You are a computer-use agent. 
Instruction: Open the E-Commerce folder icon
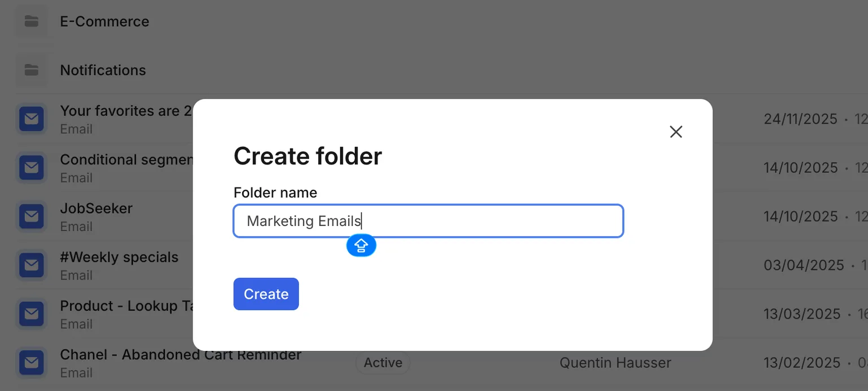[32, 21]
